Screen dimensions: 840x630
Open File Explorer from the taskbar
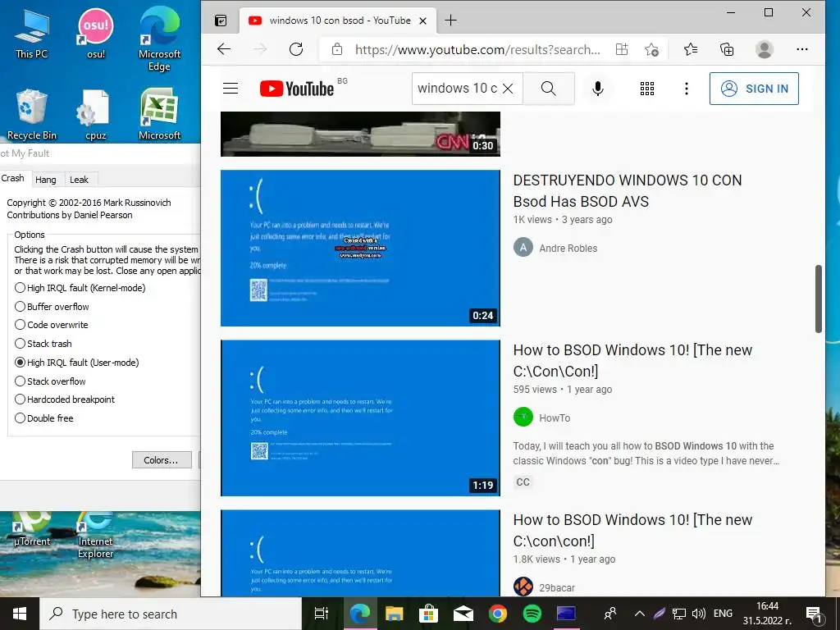point(395,614)
